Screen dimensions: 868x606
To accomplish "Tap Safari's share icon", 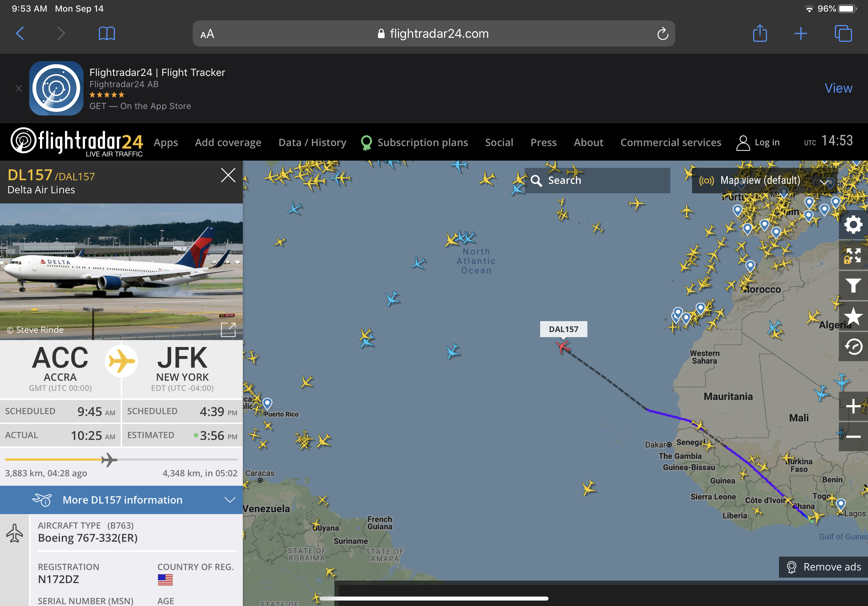I will (760, 34).
